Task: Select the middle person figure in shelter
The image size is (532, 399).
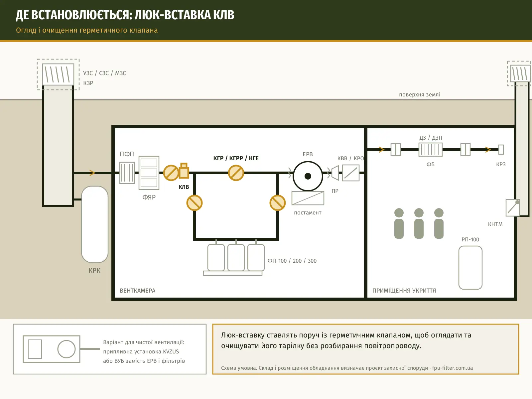Action: tap(419, 223)
